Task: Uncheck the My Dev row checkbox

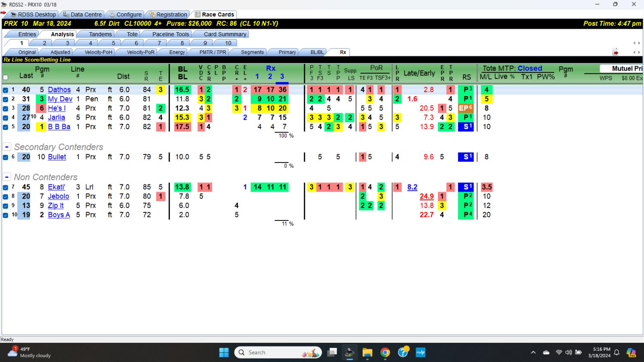Action: (6, 99)
